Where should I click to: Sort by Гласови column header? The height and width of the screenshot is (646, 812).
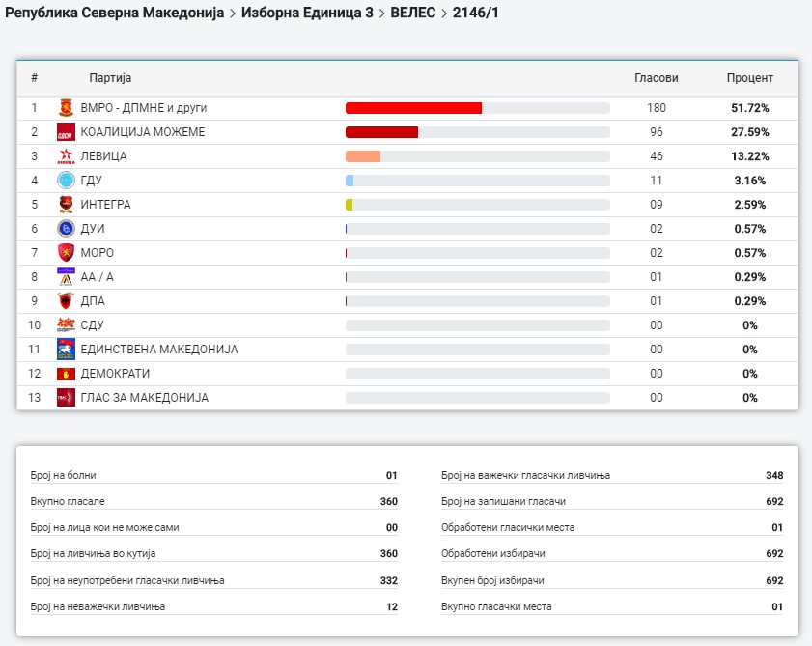point(656,78)
